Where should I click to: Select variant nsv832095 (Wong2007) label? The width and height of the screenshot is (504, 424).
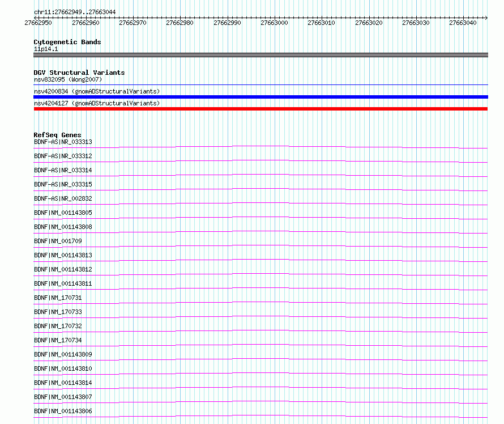click(68, 79)
